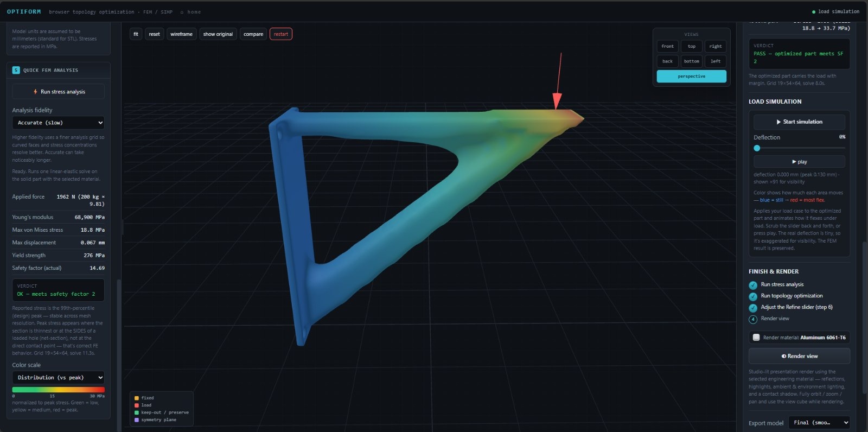The width and height of the screenshot is (868, 432).
Task: Play the deflection animation
Action: click(x=799, y=162)
